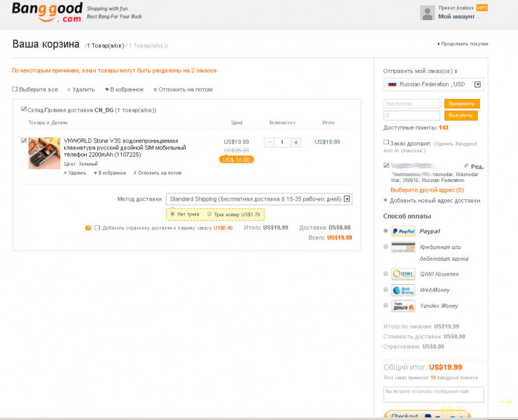This screenshot has width=518, height=420.
Task: Check the Выберите все checkbox
Action: coord(14,89)
